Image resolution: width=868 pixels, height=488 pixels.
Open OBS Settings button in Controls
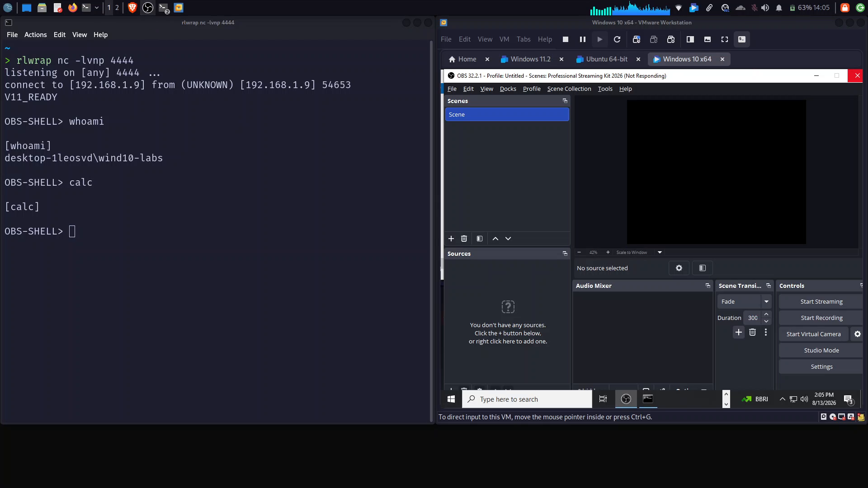(821, 366)
